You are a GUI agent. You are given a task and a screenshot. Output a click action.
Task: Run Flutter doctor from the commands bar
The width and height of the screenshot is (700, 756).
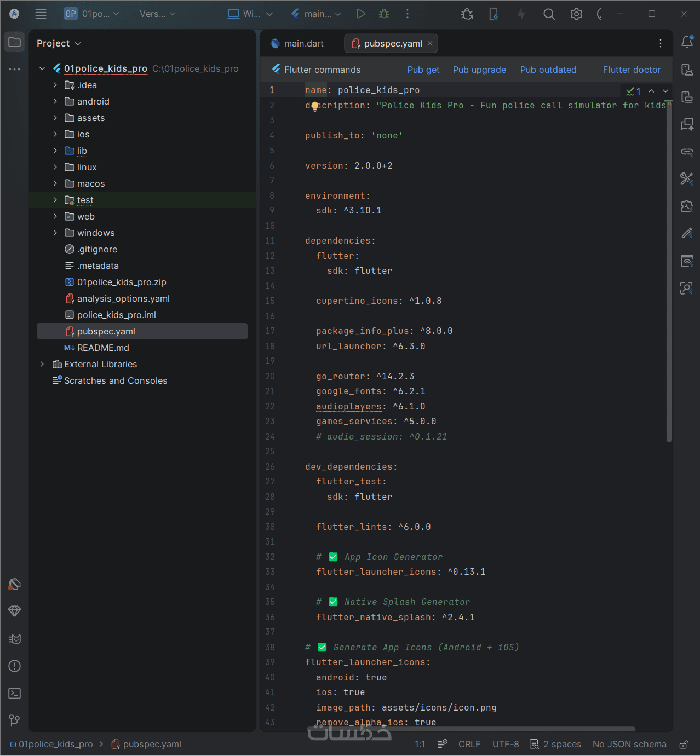point(632,70)
